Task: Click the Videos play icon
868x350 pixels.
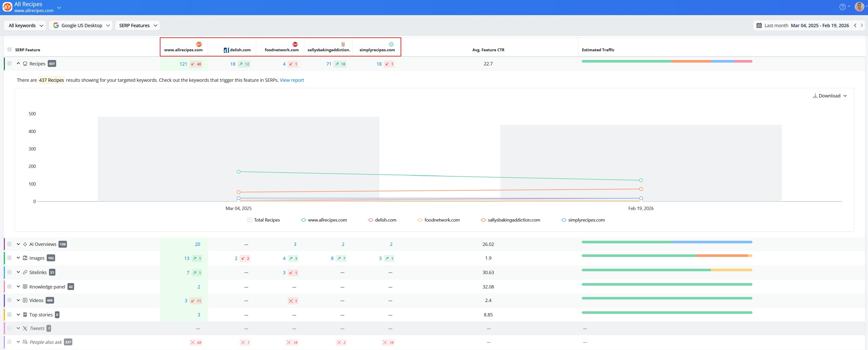Action: point(25,300)
